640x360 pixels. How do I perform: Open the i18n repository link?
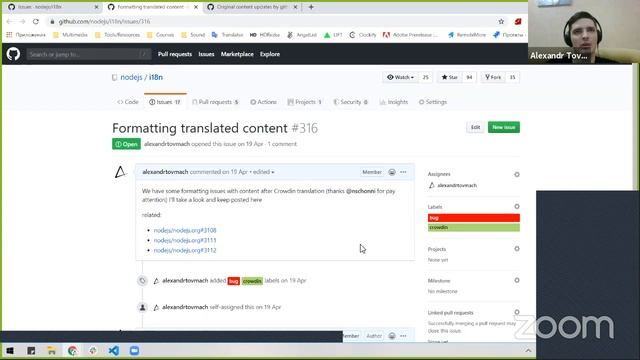click(156, 77)
